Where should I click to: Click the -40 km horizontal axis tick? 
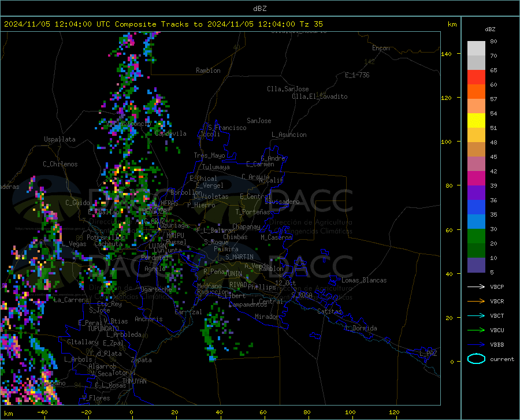click(x=42, y=412)
